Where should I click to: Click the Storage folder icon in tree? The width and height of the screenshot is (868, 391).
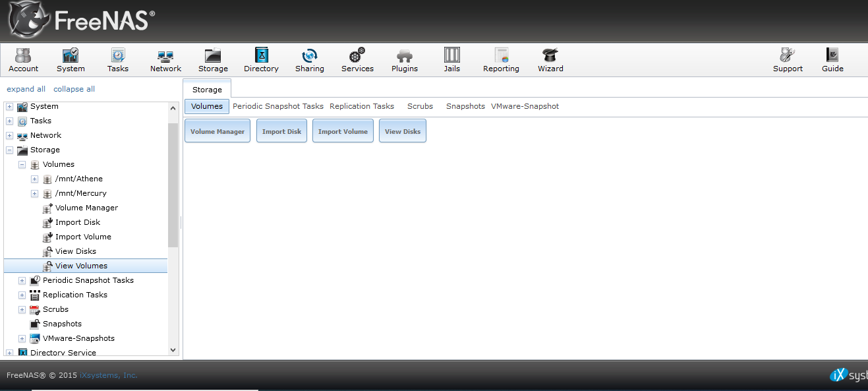(x=22, y=150)
